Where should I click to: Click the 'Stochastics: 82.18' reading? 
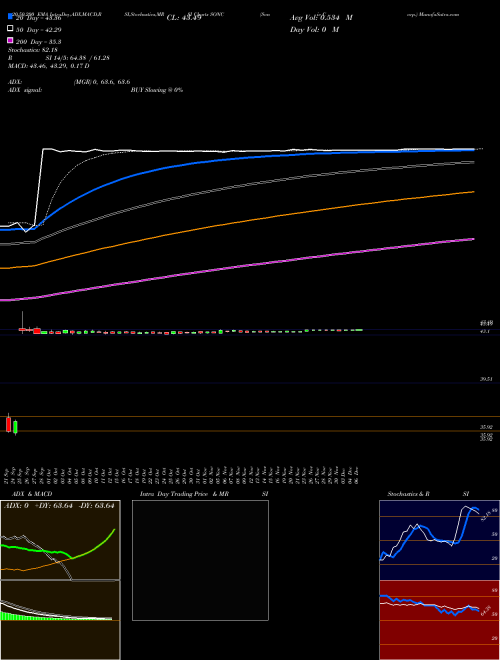point(31,50)
